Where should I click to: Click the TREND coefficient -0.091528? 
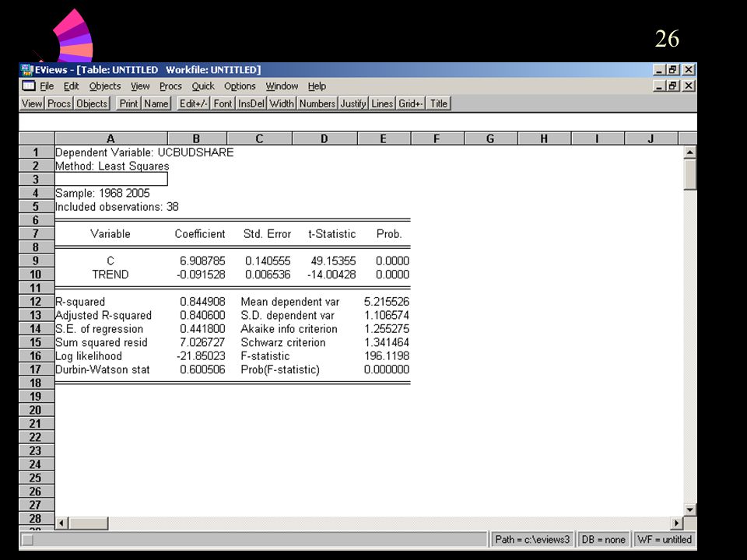(201, 275)
